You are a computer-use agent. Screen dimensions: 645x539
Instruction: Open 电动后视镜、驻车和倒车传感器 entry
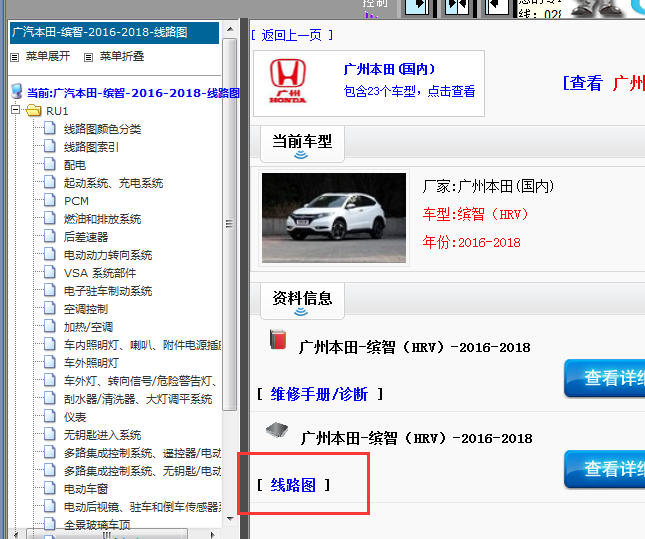click(x=142, y=507)
